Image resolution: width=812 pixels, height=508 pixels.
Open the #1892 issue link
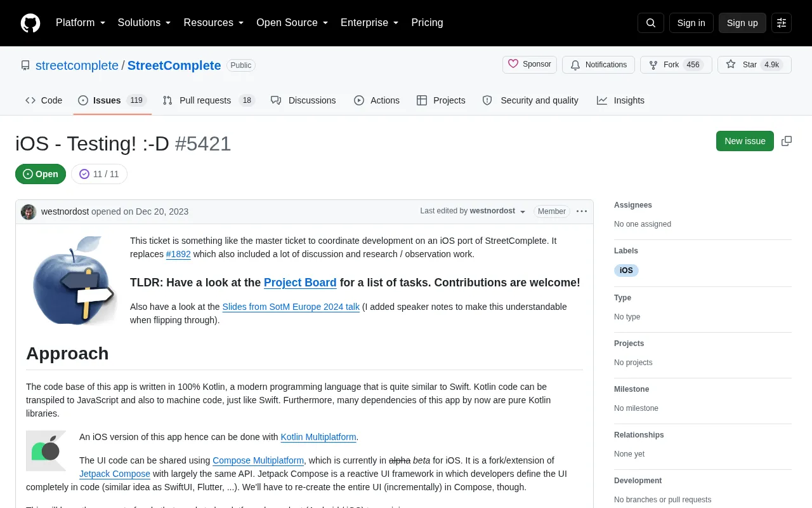(178, 254)
